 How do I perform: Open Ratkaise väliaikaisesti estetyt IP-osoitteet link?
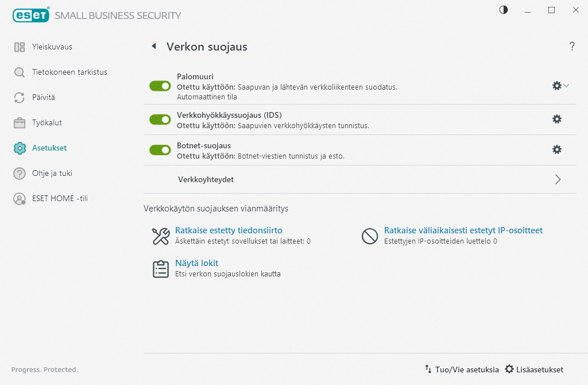tap(463, 230)
